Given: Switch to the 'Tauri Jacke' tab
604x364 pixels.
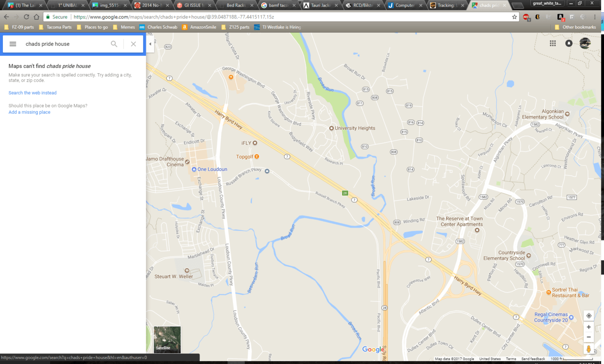Looking at the screenshot, I should coord(321,6).
